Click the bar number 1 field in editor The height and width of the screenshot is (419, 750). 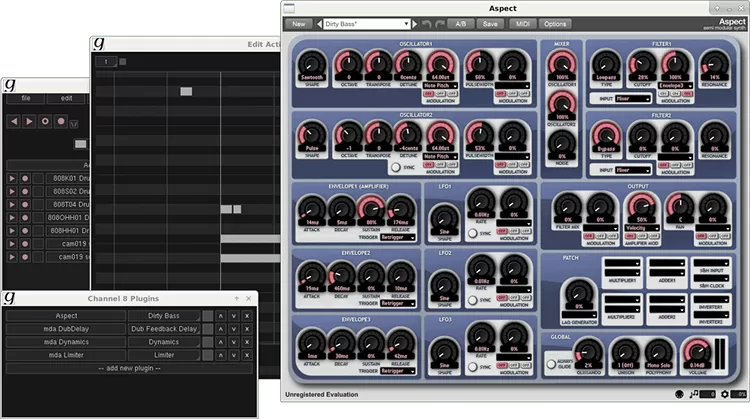pyautogui.click(x=106, y=61)
